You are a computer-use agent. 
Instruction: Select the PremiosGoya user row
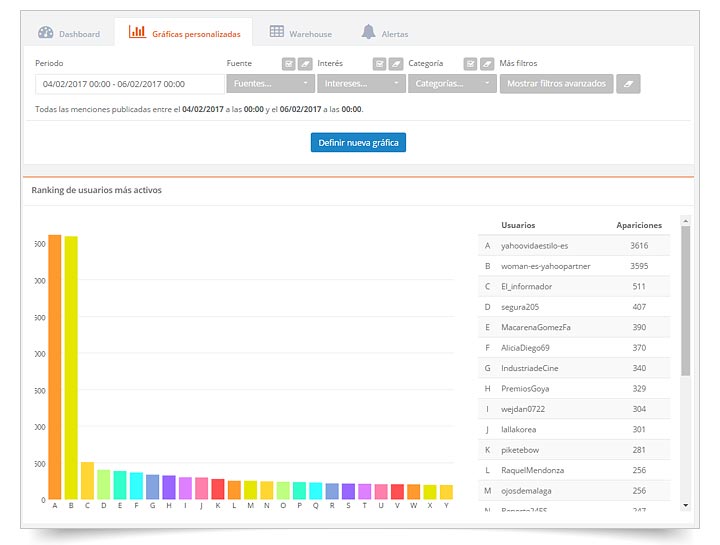(574, 389)
